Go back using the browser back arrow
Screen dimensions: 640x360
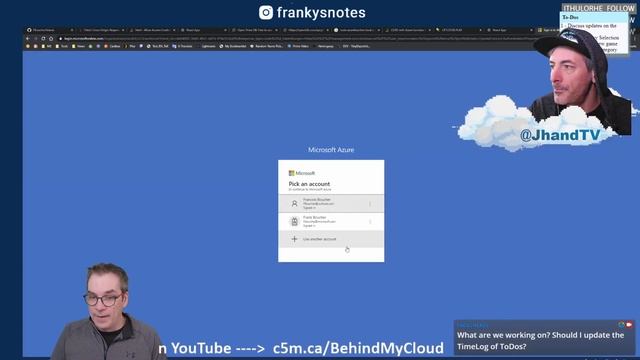pos(28,38)
